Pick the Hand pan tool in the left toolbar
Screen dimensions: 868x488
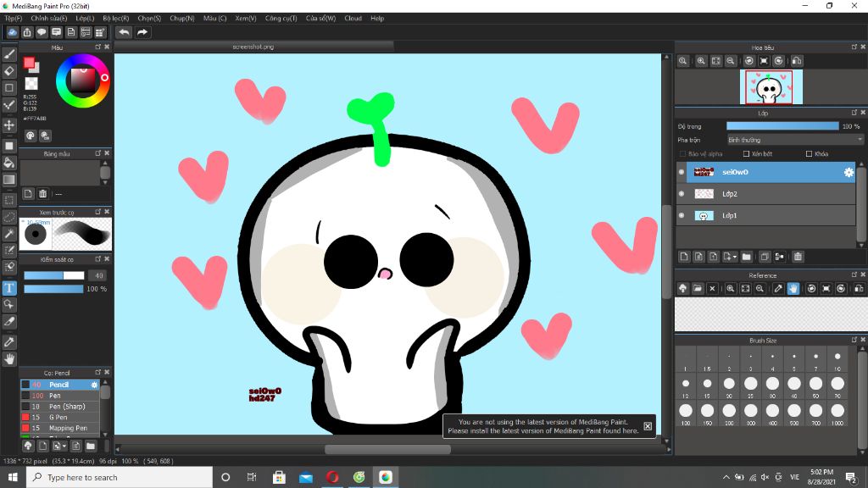9,359
